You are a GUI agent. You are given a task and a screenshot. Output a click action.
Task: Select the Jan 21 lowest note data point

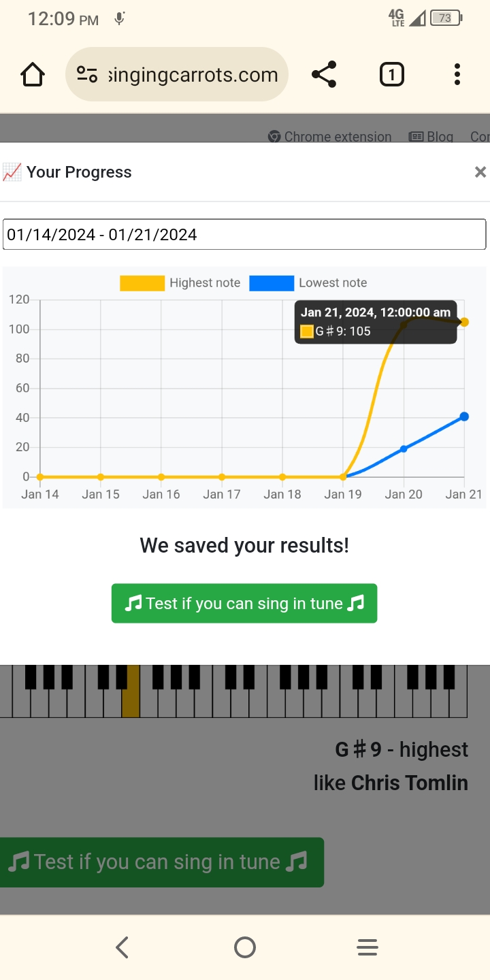(464, 416)
